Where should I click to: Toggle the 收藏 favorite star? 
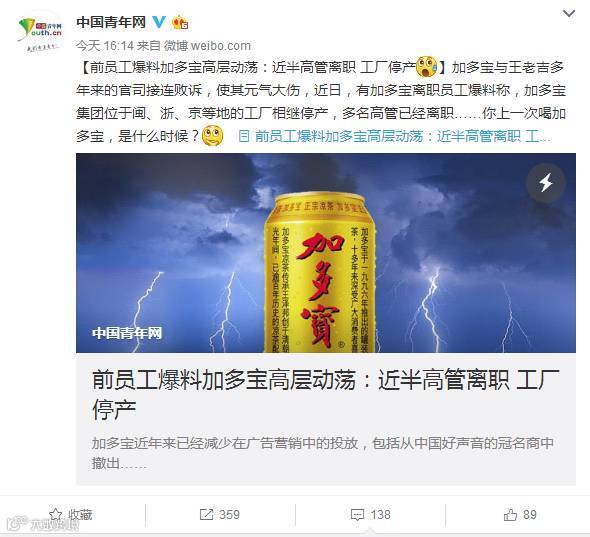tap(71, 515)
